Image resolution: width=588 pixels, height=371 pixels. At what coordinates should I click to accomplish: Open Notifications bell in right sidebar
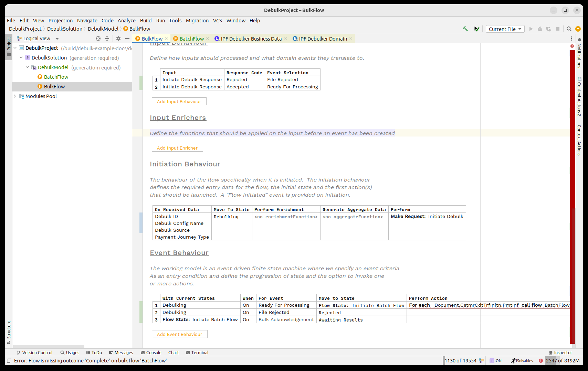(x=579, y=40)
